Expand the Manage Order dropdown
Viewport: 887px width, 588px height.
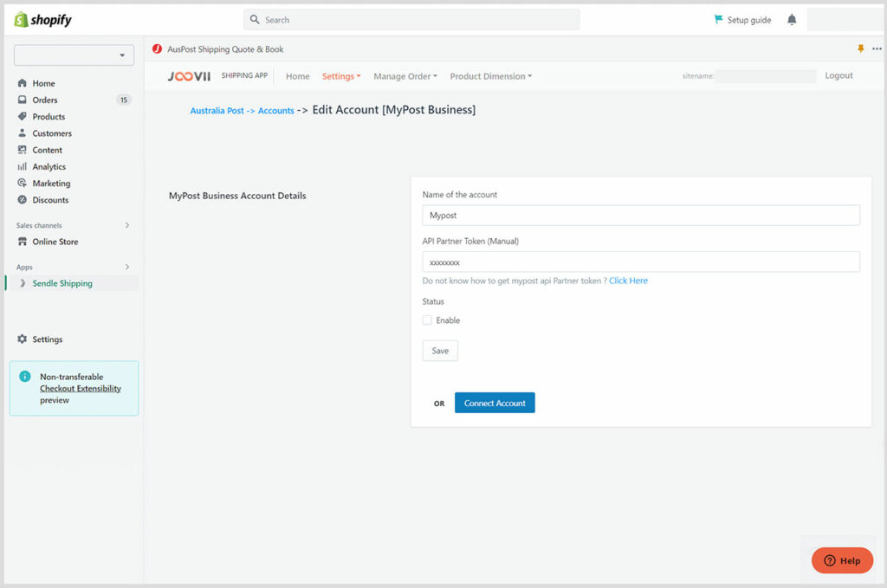(x=405, y=76)
